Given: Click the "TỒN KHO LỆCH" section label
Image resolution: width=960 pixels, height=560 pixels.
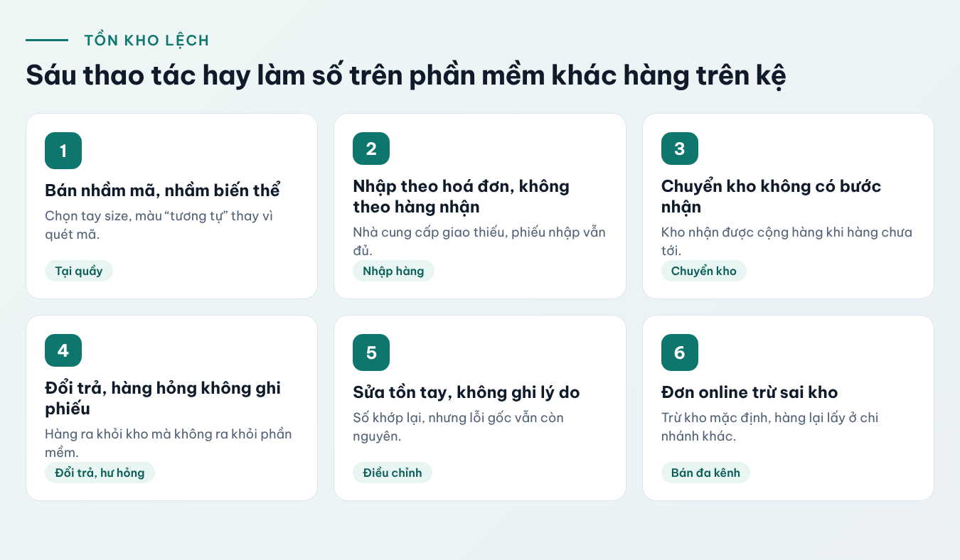Looking at the screenshot, I should [146, 41].
